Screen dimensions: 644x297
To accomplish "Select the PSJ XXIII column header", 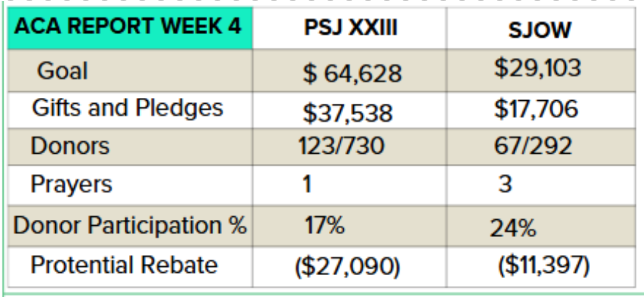I will point(350,28).
